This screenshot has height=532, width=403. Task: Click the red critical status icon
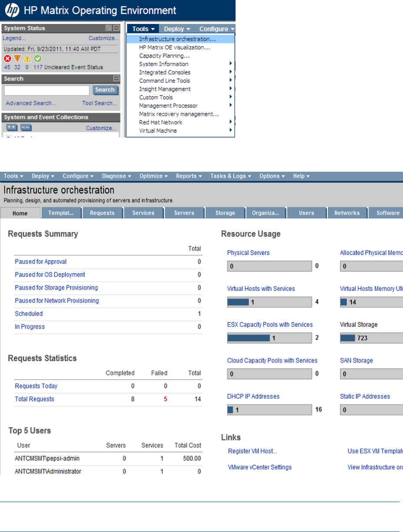[x=7, y=59]
